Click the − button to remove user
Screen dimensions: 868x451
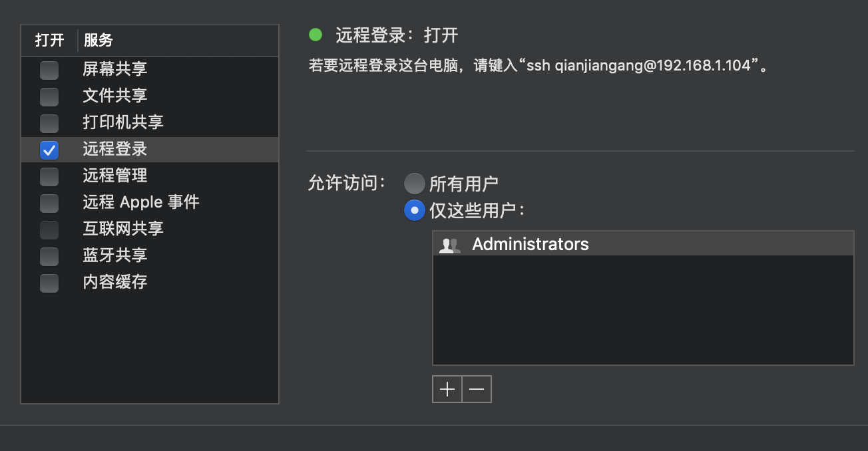(477, 389)
